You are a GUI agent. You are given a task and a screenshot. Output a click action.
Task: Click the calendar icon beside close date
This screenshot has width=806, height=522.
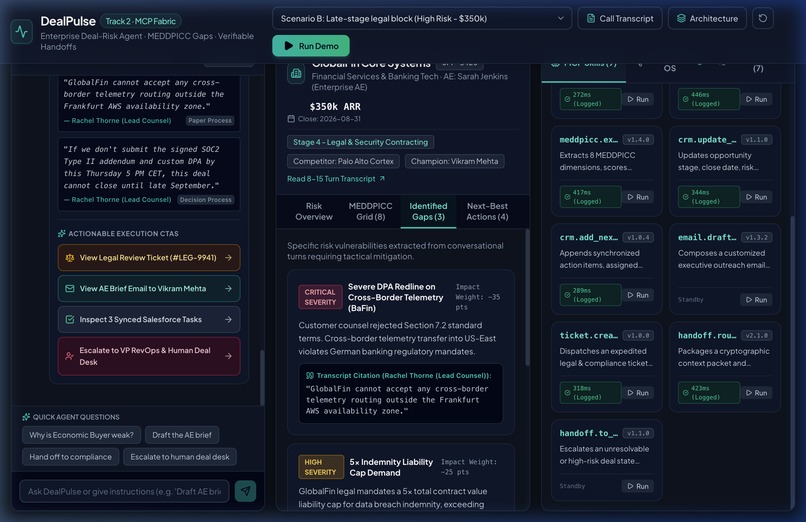291,119
